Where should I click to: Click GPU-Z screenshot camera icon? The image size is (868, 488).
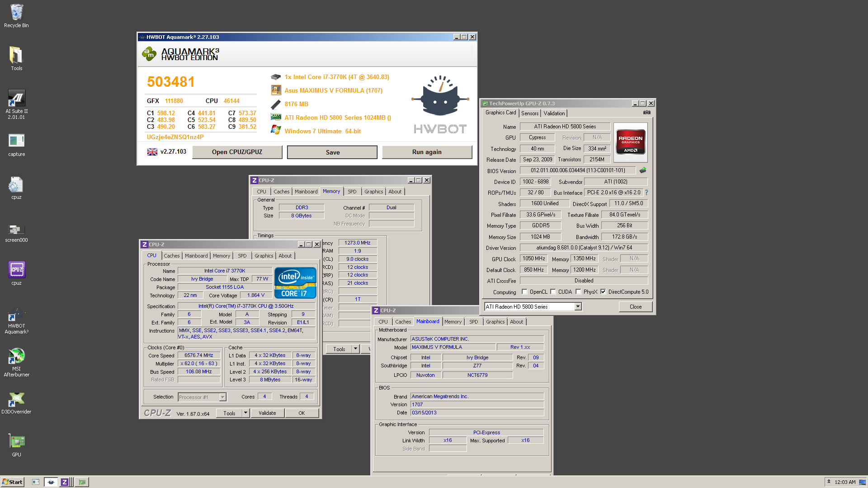point(647,113)
